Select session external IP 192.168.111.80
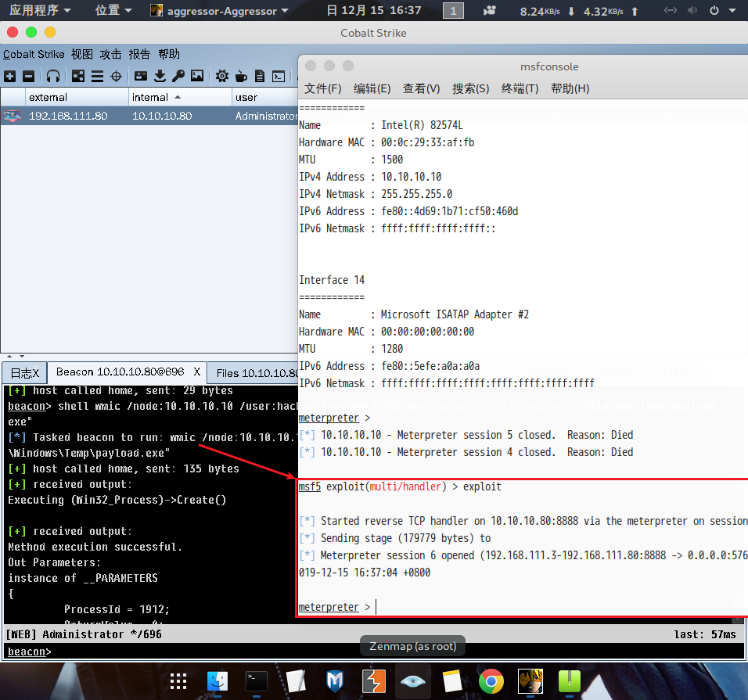748x700 pixels. tap(68, 116)
